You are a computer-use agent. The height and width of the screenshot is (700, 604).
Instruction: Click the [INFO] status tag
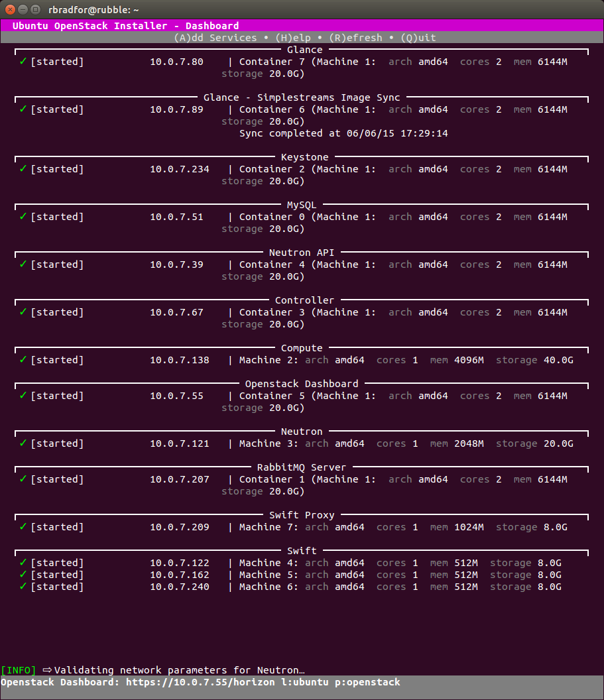[19, 671]
